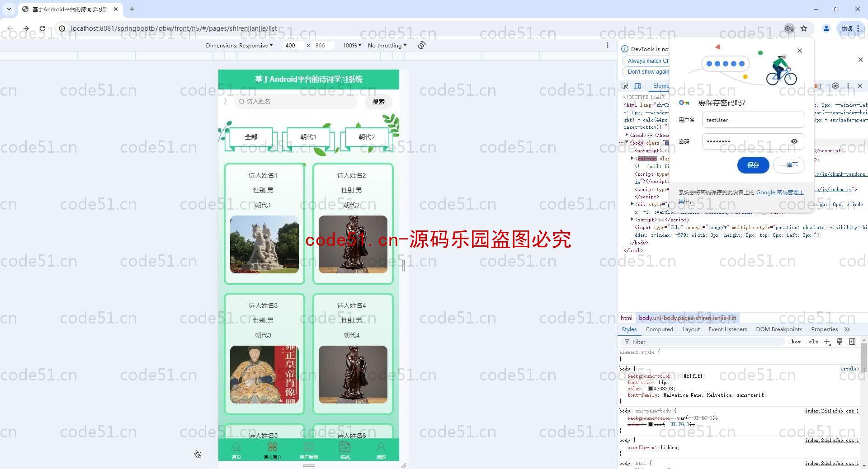
Task: Click 保存 to save the password
Action: pyautogui.click(x=753, y=165)
